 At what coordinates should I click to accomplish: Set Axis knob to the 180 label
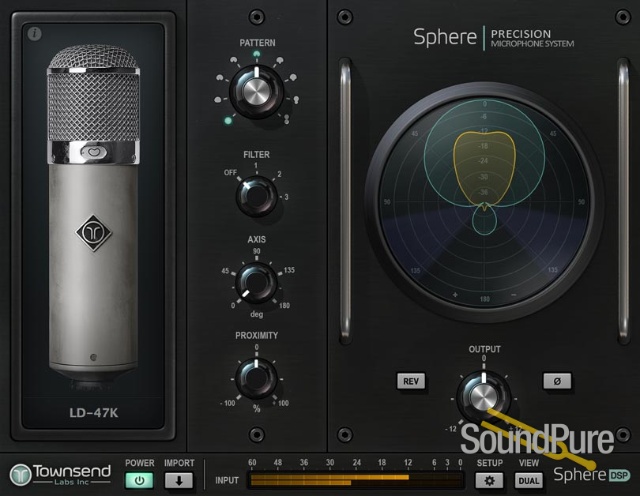tap(284, 305)
